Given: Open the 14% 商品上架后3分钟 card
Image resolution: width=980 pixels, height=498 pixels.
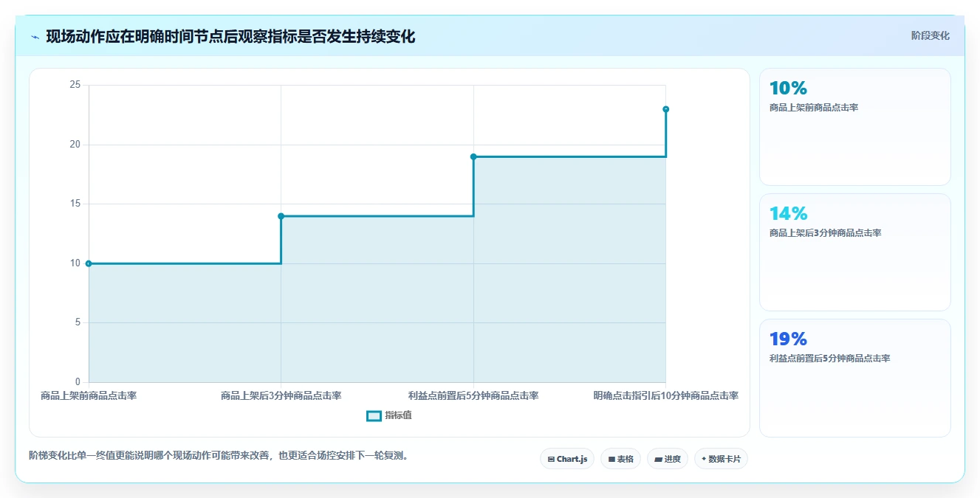Looking at the screenshot, I should pyautogui.click(x=854, y=252).
